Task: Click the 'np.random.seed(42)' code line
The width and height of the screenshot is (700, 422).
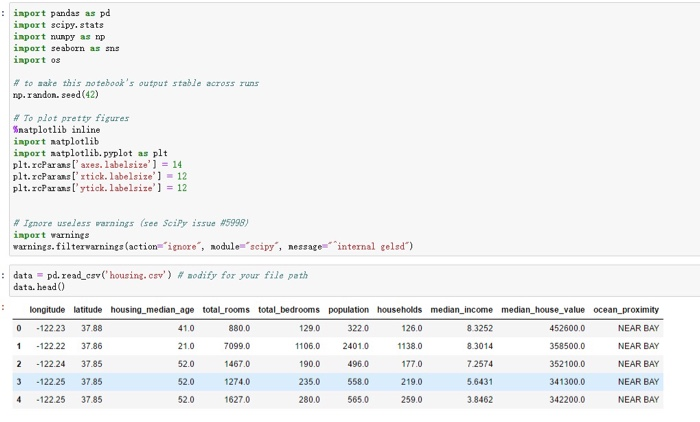Action: click(x=56, y=95)
